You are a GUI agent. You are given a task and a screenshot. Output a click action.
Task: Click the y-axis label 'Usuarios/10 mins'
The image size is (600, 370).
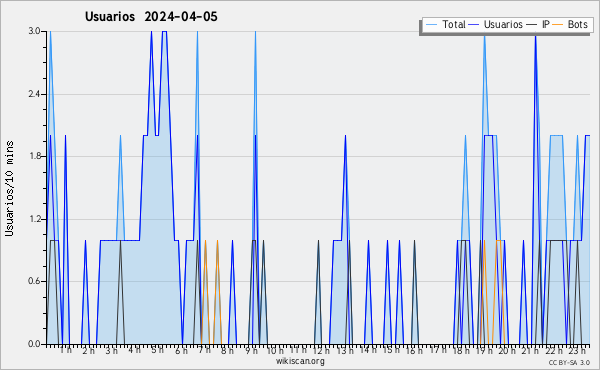pyautogui.click(x=9, y=188)
